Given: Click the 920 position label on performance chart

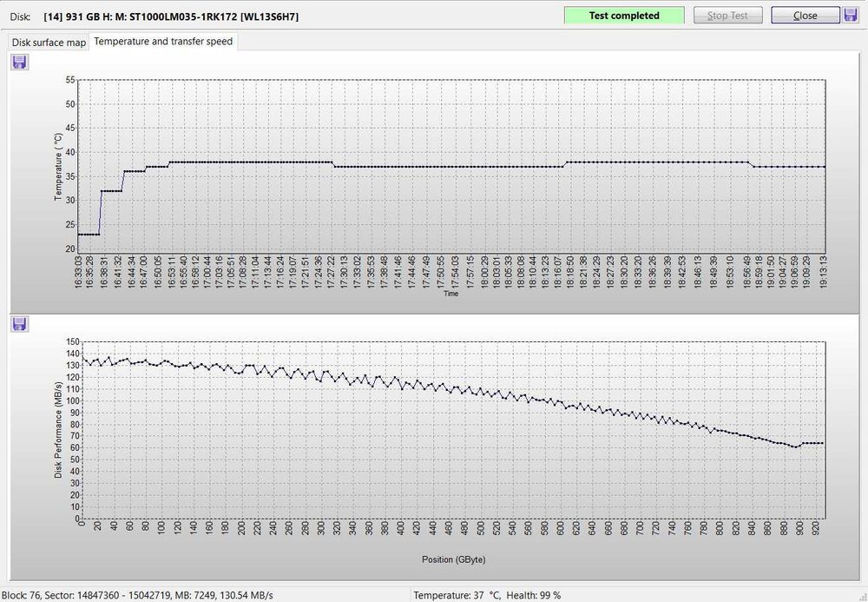Looking at the screenshot, I should coord(815,527).
